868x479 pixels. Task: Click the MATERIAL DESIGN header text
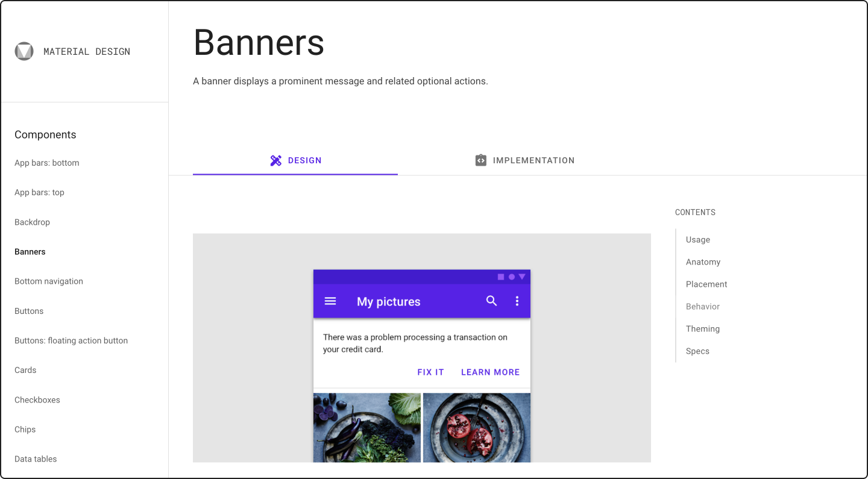87,52
